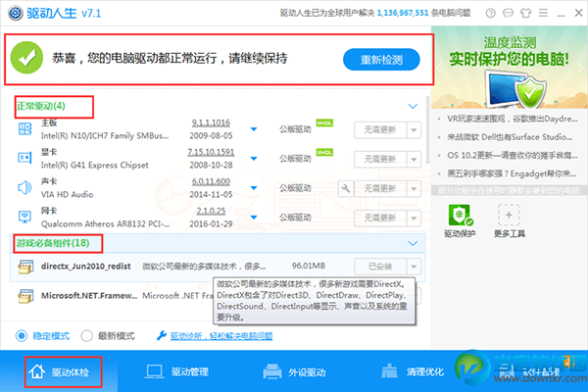Open 主板 version link 9.1.1.1016
The width and height of the screenshot is (588, 392).
pos(211,122)
